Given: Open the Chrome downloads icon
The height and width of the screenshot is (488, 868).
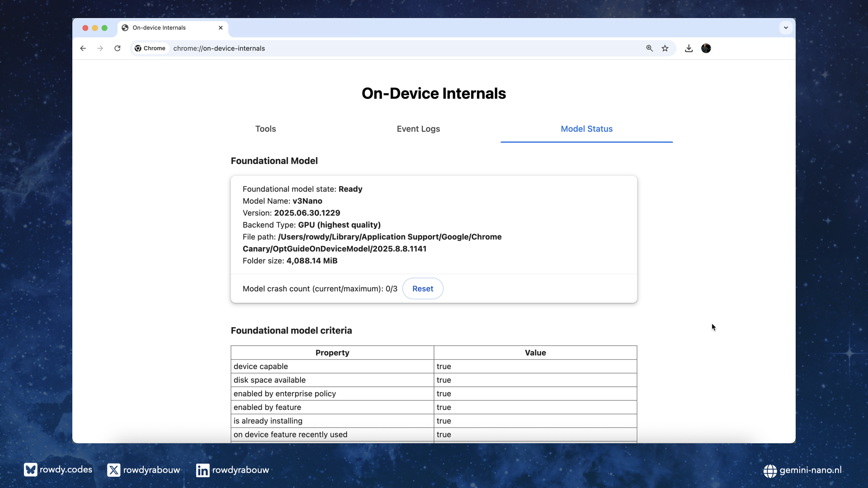Looking at the screenshot, I should pyautogui.click(x=689, y=48).
